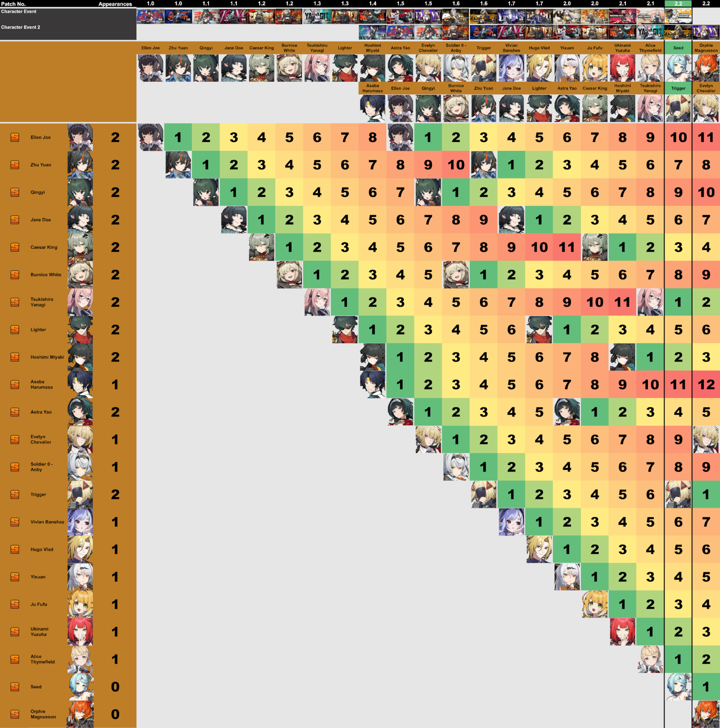Select the red 12 cell in Asaba Harumasa's row
This screenshot has height=728, width=720.
(x=706, y=384)
